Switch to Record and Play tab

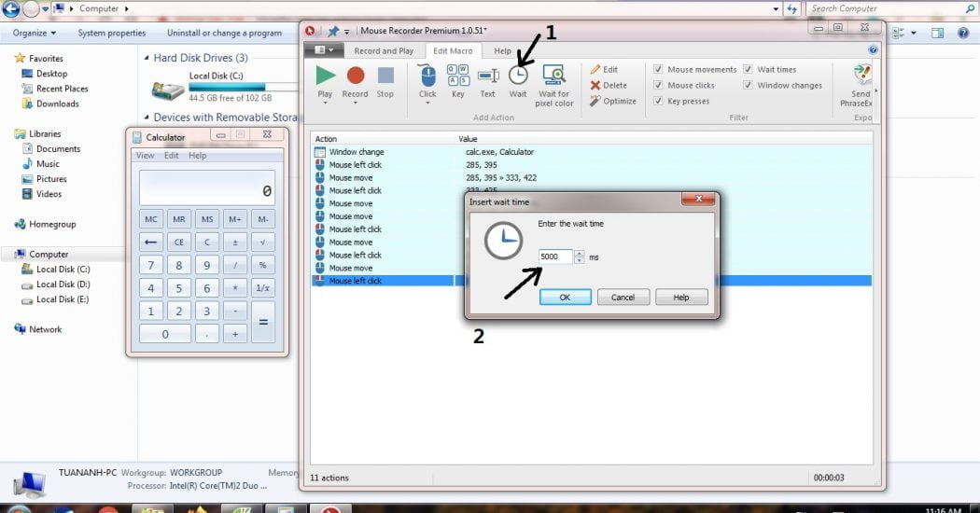pos(383,50)
